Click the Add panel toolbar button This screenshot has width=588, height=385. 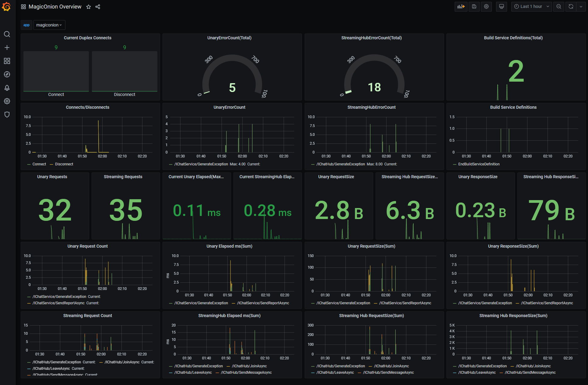pyautogui.click(x=461, y=6)
